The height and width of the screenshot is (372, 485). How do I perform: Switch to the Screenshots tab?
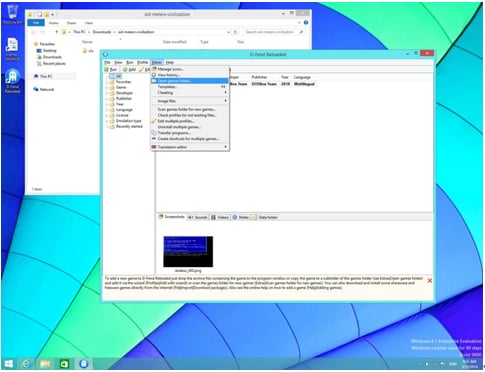click(171, 217)
